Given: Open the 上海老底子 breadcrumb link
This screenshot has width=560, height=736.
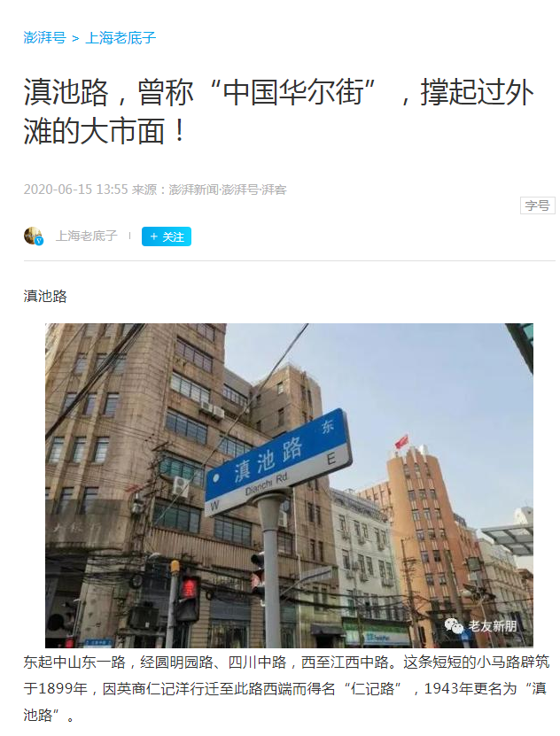Looking at the screenshot, I should point(121,37).
